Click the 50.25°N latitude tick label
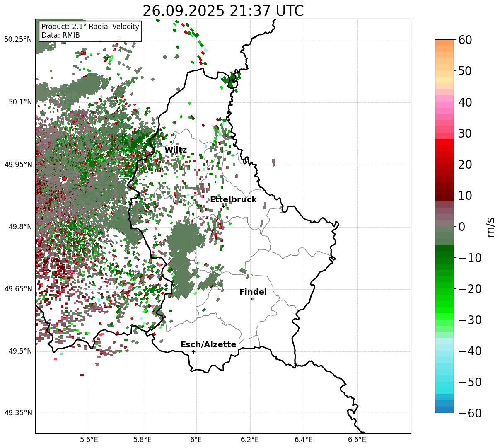 pos(18,40)
